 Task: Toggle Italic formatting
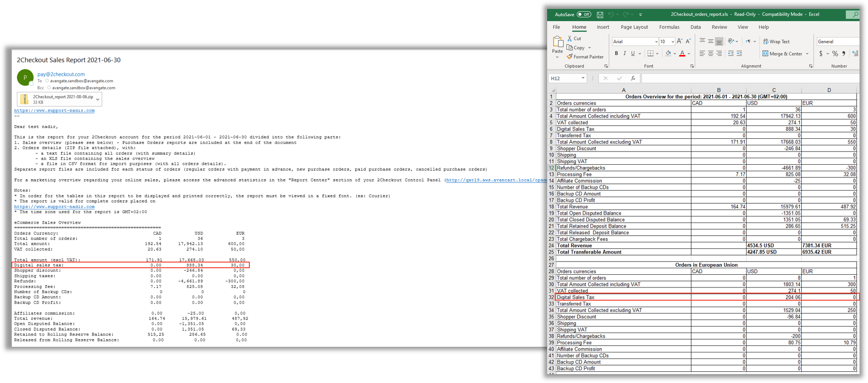tap(625, 54)
